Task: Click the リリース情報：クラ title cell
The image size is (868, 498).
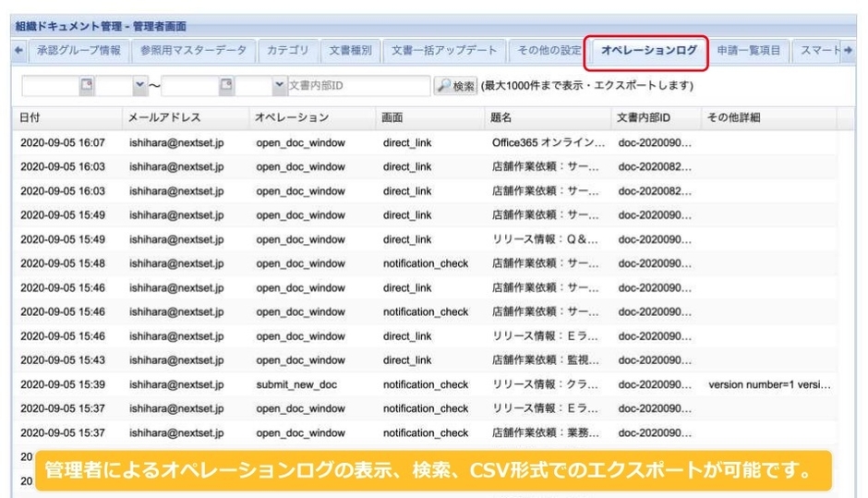Action: pyautogui.click(x=545, y=384)
